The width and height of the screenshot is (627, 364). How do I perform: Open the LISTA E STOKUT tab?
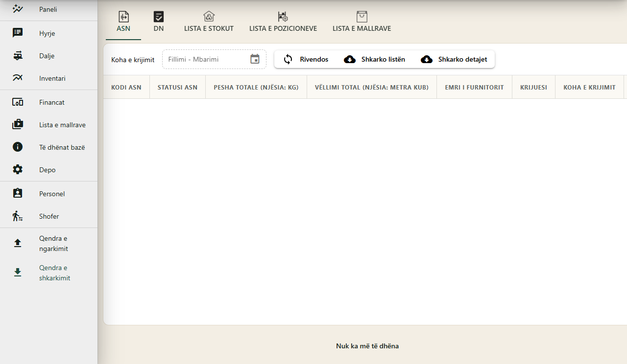[209, 23]
